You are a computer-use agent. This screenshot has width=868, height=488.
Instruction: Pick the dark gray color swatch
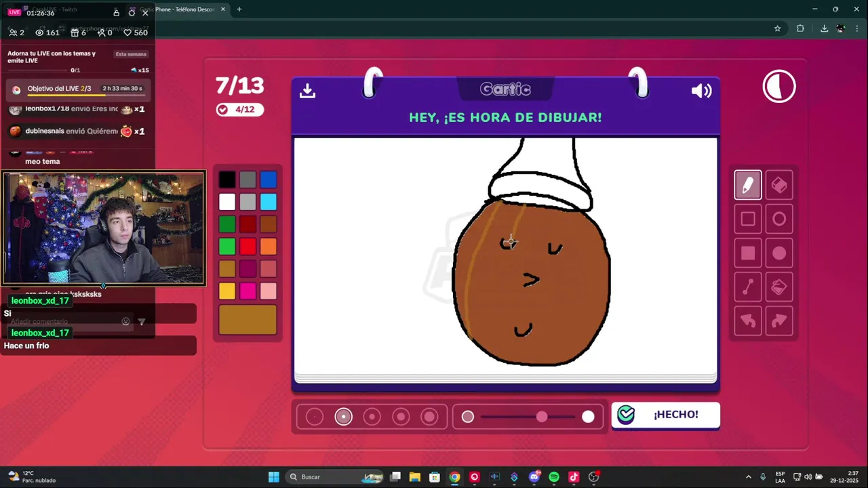pos(248,180)
